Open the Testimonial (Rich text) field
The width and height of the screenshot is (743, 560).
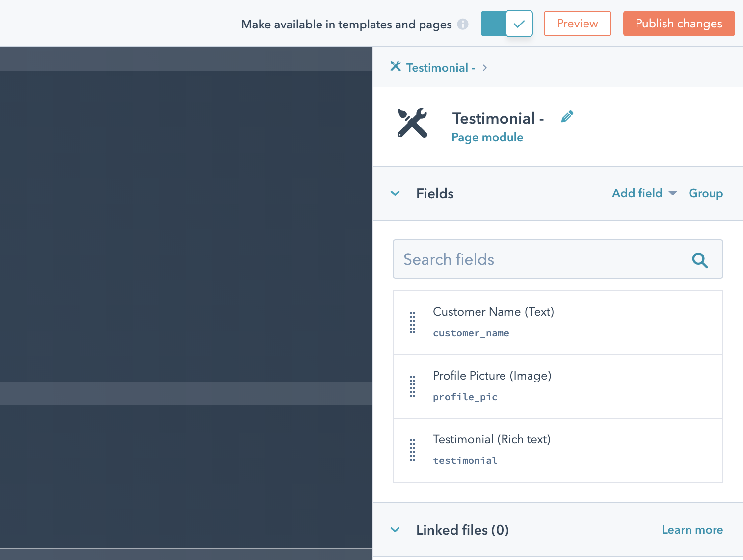557,450
